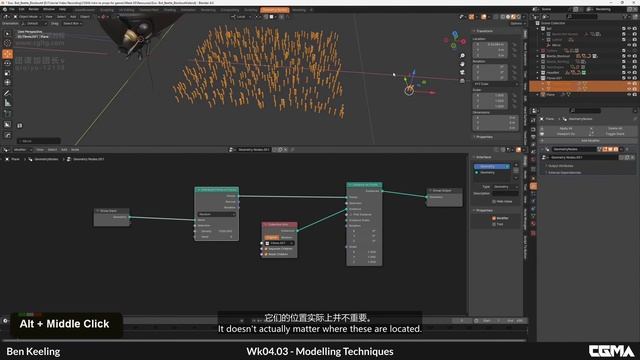Toggle visibility eye of Plane.001 row
Viewport: 640px width, 360px height.
(629, 78)
